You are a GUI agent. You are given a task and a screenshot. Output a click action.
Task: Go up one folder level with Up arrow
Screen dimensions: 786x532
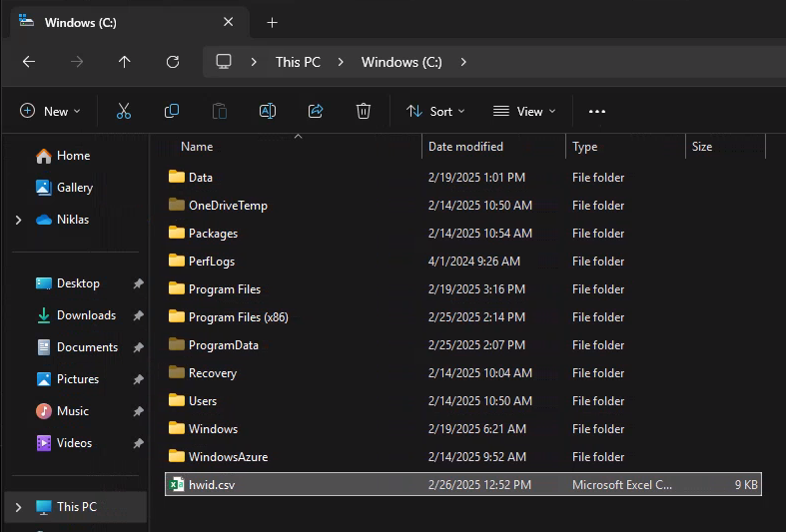(x=124, y=62)
